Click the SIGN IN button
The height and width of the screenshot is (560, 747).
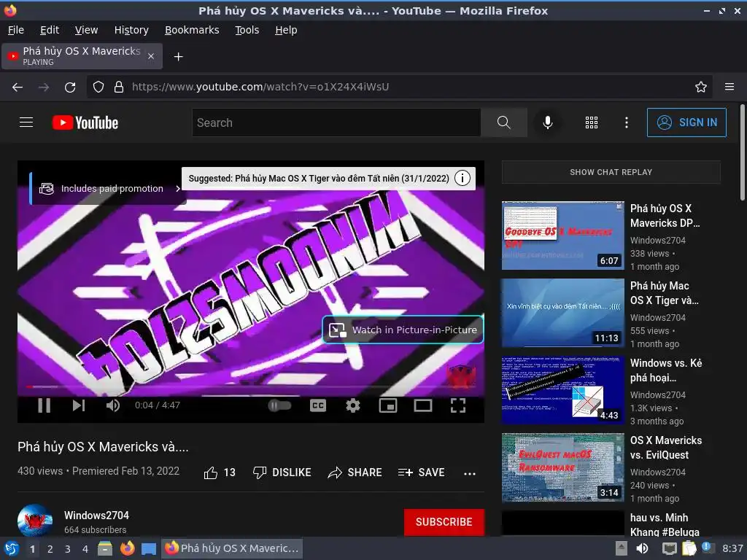[686, 122]
